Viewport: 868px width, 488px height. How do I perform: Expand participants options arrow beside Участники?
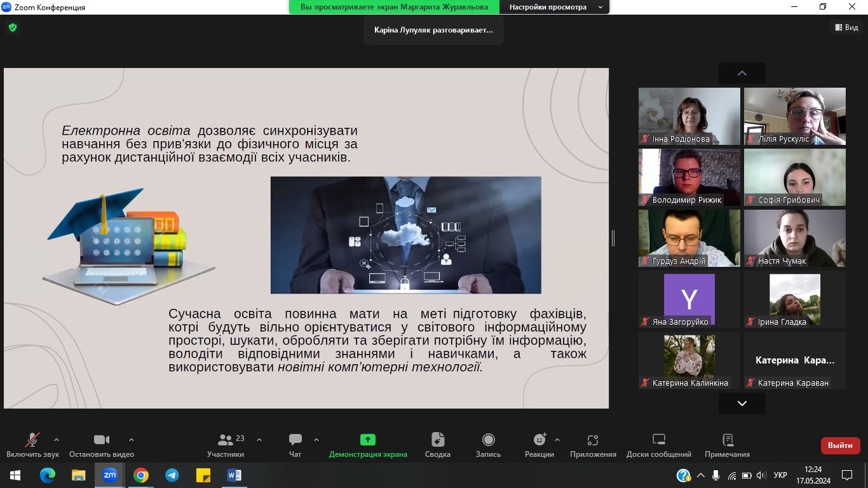point(259,440)
